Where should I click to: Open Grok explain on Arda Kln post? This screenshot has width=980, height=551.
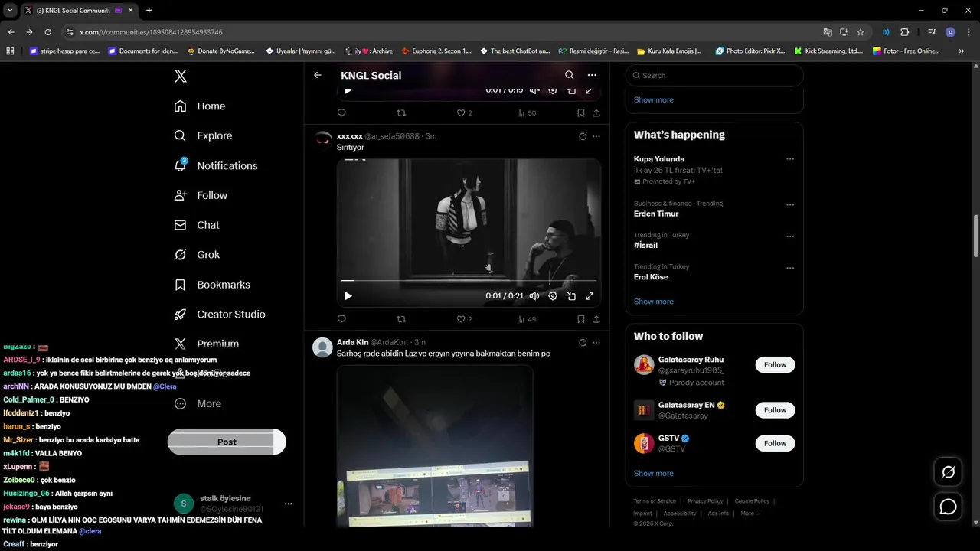pyautogui.click(x=583, y=343)
